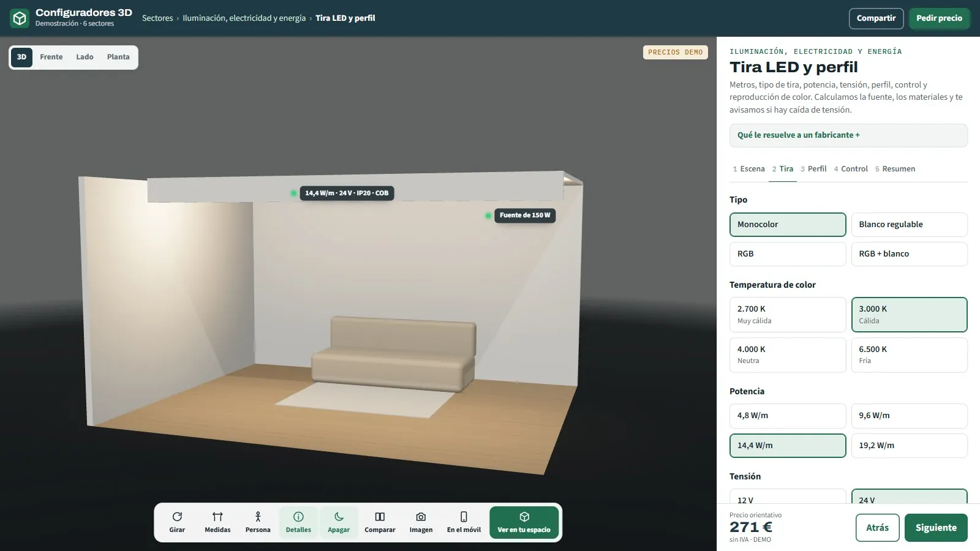Select 2.700 K Muy cálida color temperature
Viewport: 980px width, 551px height.
point(788,315)
